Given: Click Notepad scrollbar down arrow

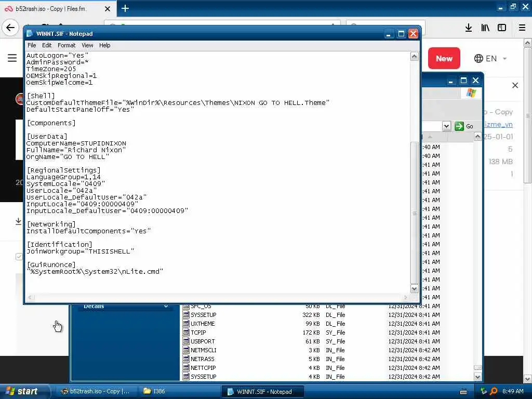Looking at the screenshot, I should (414, 289).
